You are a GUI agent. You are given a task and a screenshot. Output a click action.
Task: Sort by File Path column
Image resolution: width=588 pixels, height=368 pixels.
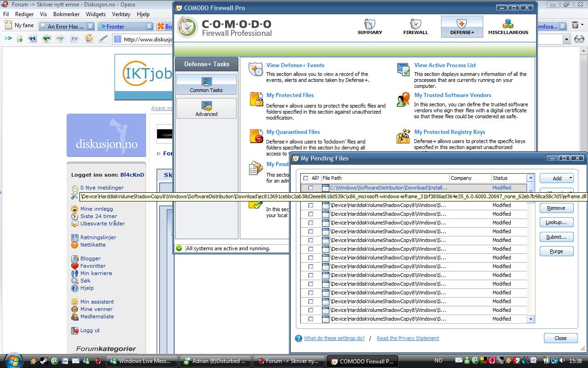(x=385, y=178)
